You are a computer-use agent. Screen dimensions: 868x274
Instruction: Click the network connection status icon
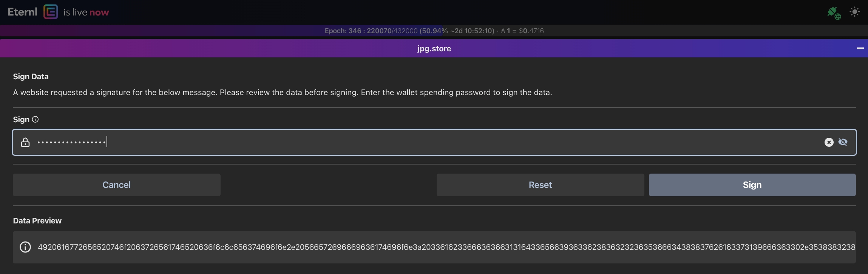coord(834,13)
